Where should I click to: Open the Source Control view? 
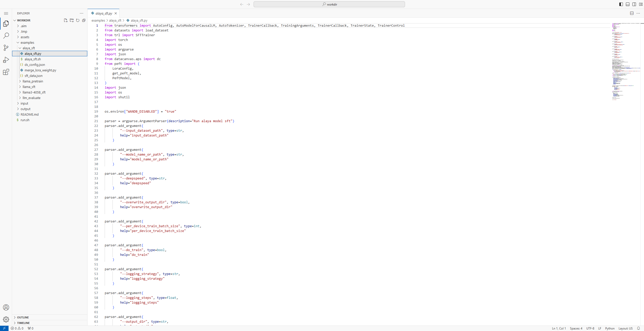(x=6, y=48)
